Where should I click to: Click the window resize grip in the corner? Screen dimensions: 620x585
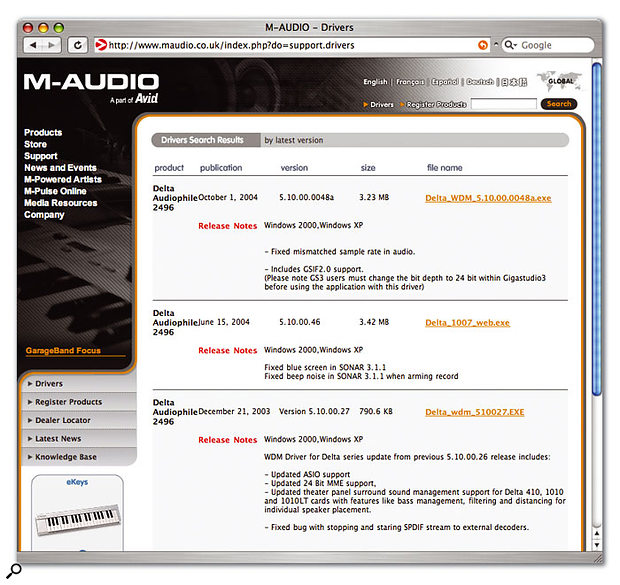[x=597, y=557]
